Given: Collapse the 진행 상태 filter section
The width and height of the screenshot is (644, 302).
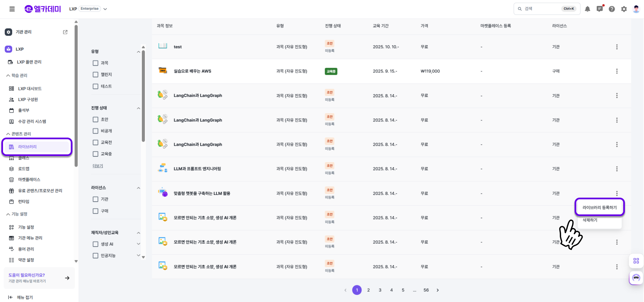Looking at the screenshot, I should (139, 108).
